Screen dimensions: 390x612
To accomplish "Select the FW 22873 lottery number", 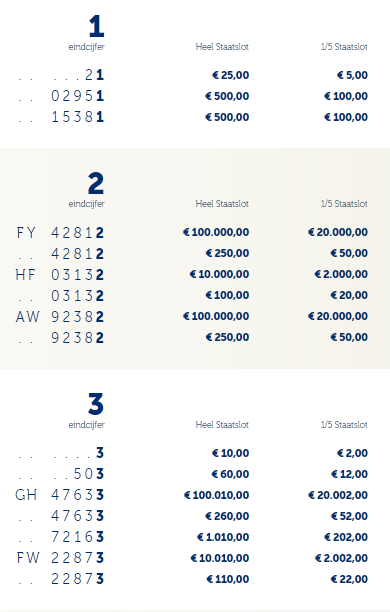I will (x=60, y=558).
